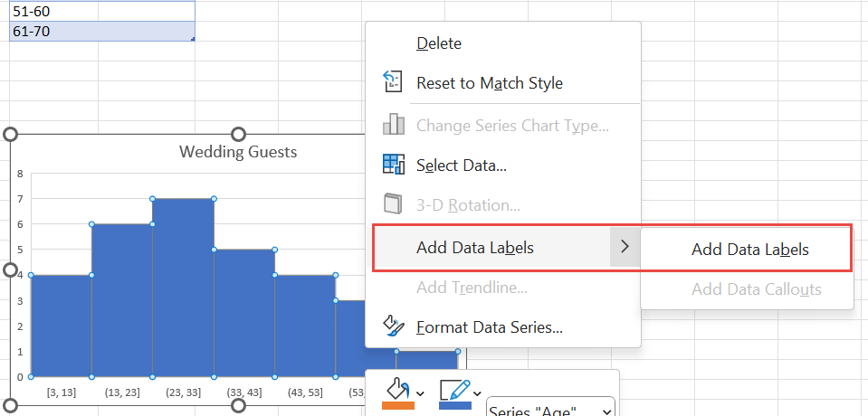868x416 pixels.
Task: Click the chart's top-middle resize handle
Action: [x=238, y=135]
